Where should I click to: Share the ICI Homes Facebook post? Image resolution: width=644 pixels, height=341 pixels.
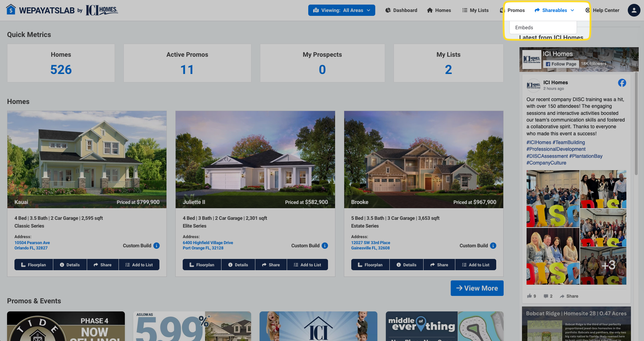tap(569, 296)
